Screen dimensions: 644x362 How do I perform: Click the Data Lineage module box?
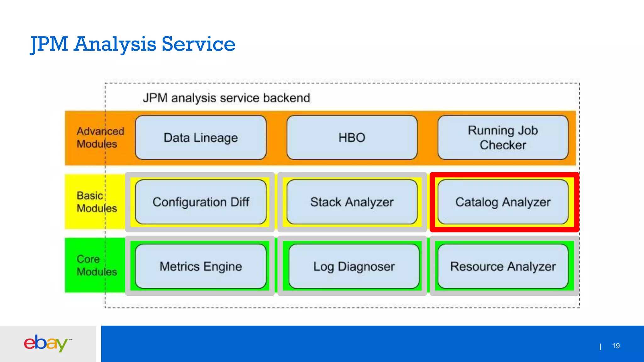point(201,138)
